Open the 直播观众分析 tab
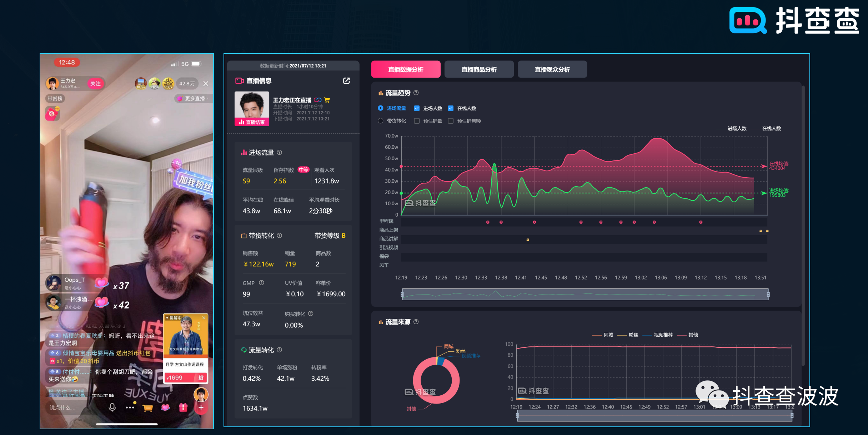Viewport: 868px width, 435px height. (552, 69)
